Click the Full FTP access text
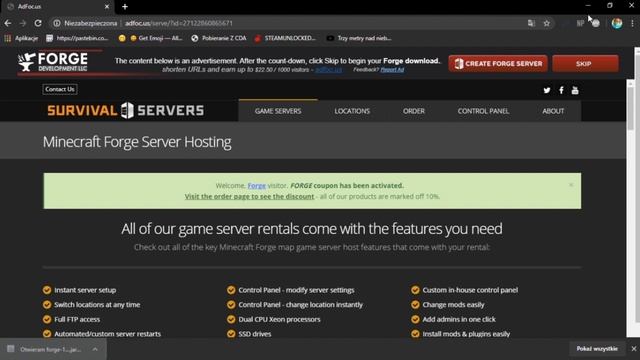Screen dimensions: 640x360 point(77,319)
